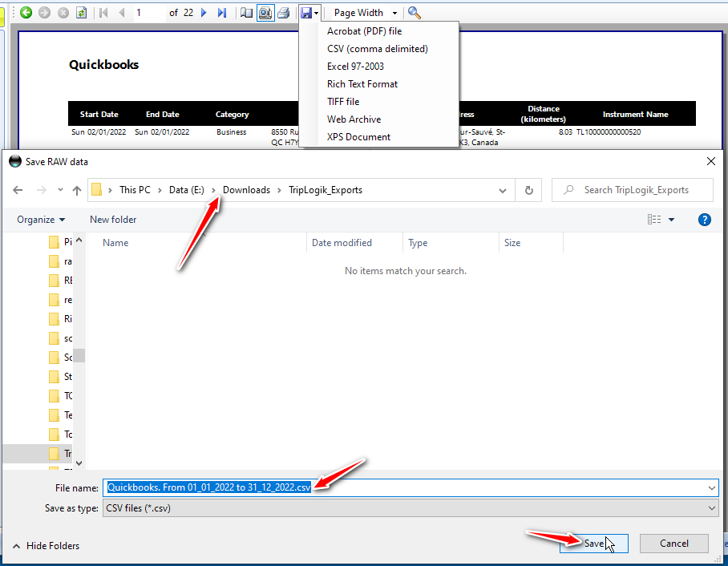Image resolution: width=728 pixels, height=566 pixels.
Task: Click the TL10000000000520 instrument value
Action: click(x=609, y=131)
